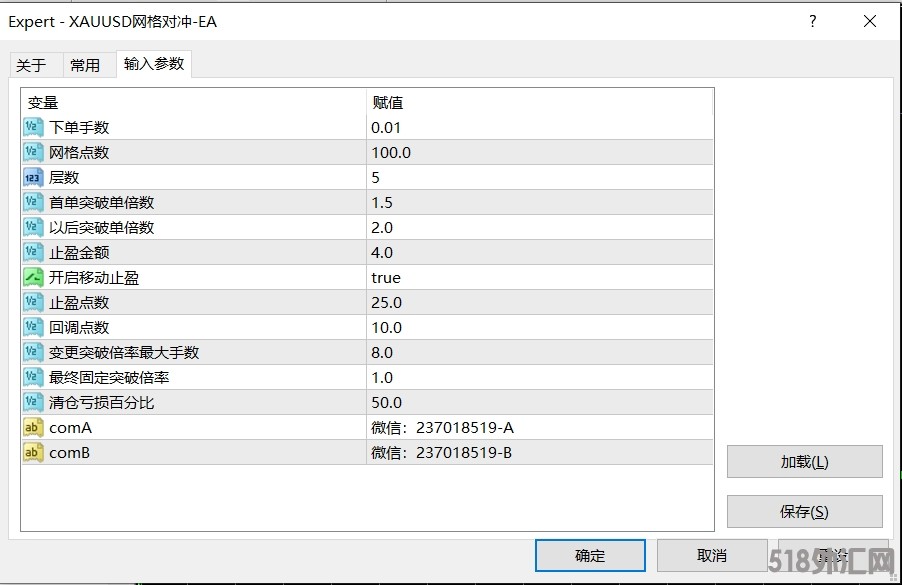Click the 最终固定突破倍率 variable name
902x585 pixels.
[109, 377]
